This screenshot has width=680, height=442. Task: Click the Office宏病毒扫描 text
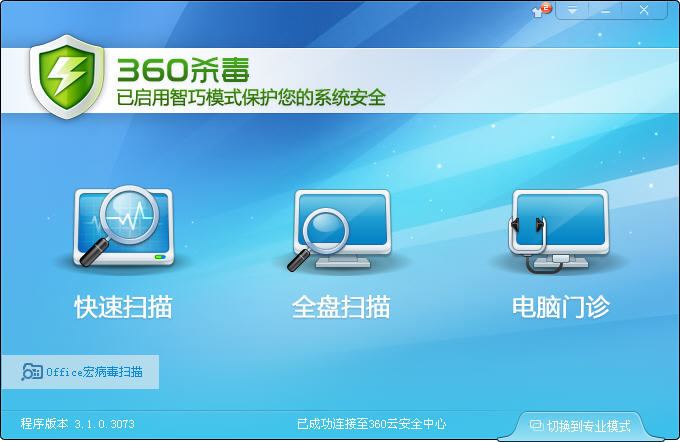point(94,372)
